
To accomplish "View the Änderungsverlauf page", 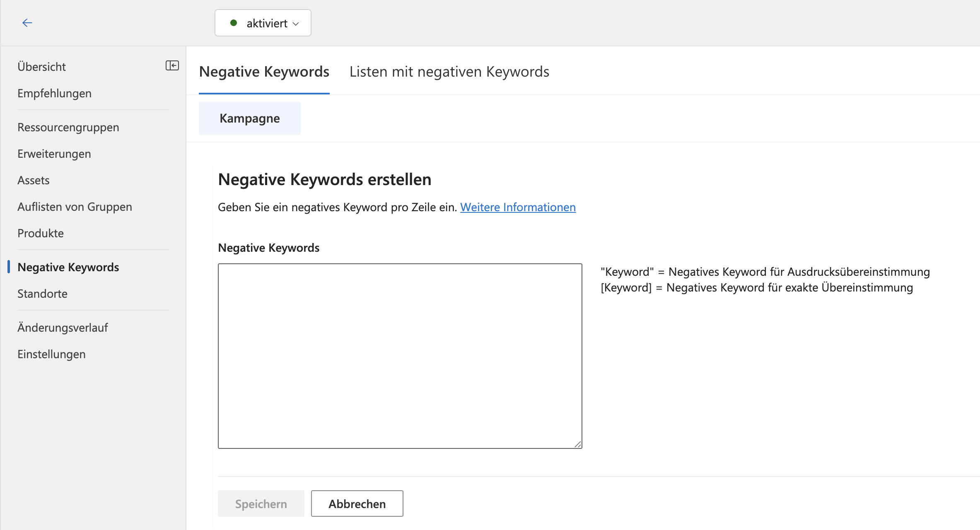I will click(63, 328).
